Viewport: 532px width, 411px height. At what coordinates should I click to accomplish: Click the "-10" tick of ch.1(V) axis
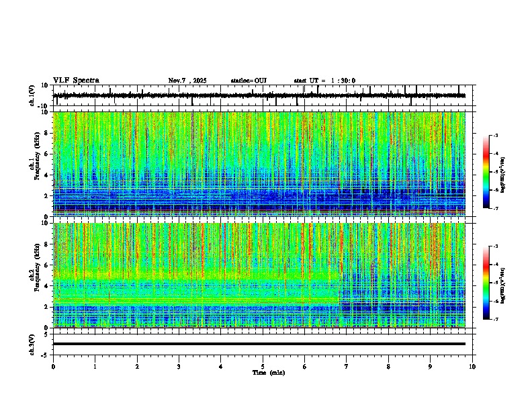pos(44,106)
